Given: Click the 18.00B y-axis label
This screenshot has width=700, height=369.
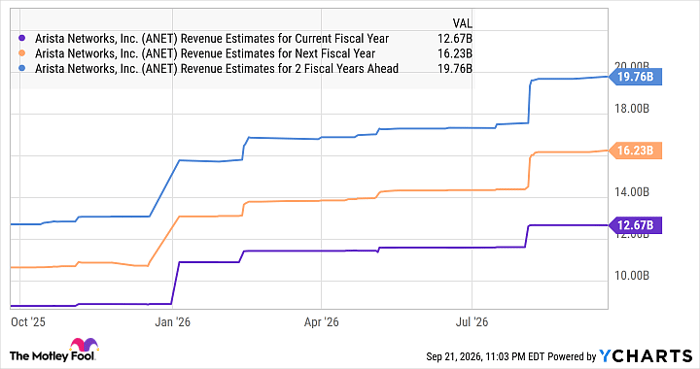Looking at the screenshot, I should click(x=632, y=109).
